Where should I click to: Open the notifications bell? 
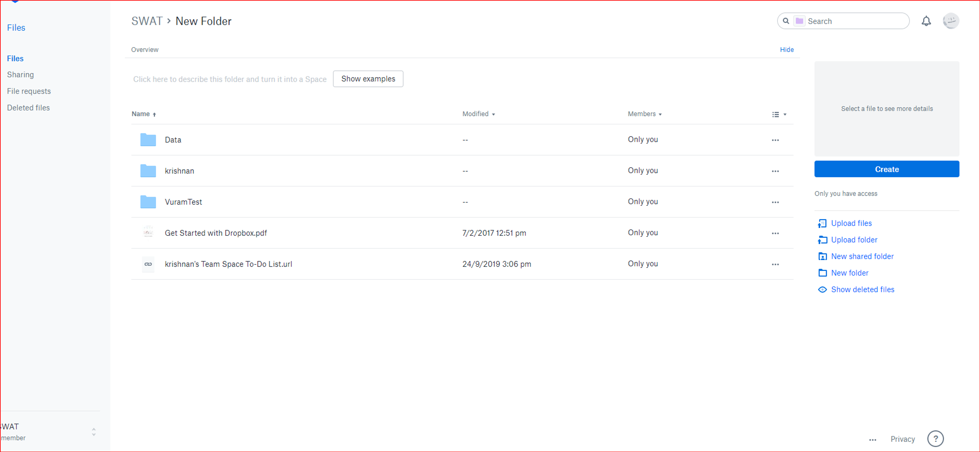(926, 21)
